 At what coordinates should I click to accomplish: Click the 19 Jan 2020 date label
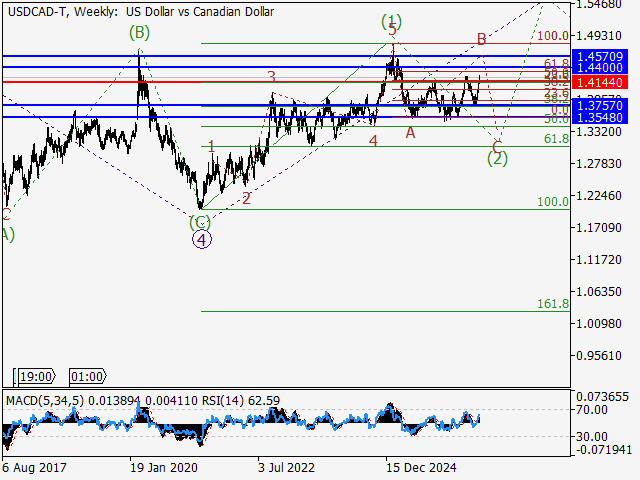[164, 467]
